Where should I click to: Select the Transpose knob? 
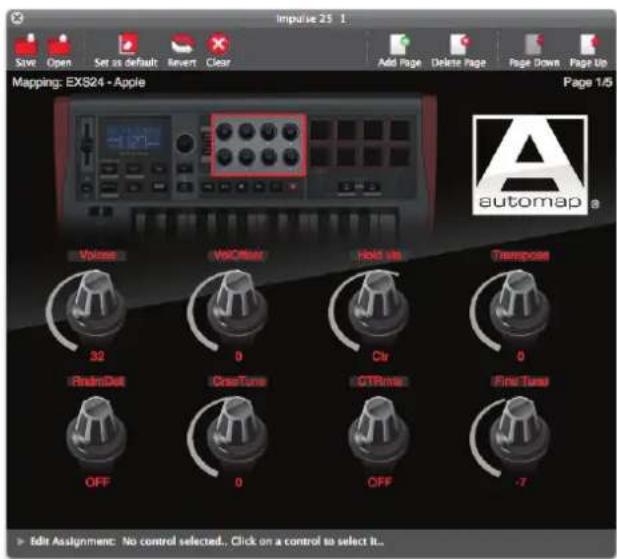pos(519,305)
